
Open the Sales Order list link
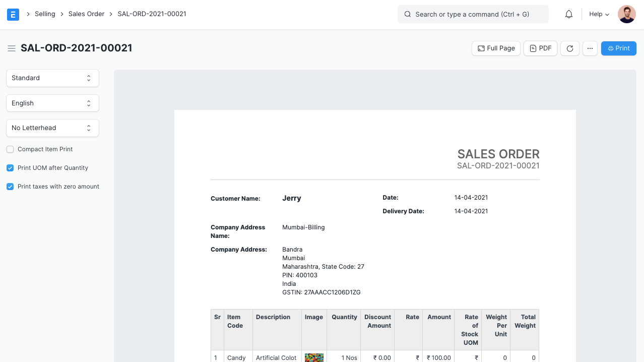tap(86, 14)
